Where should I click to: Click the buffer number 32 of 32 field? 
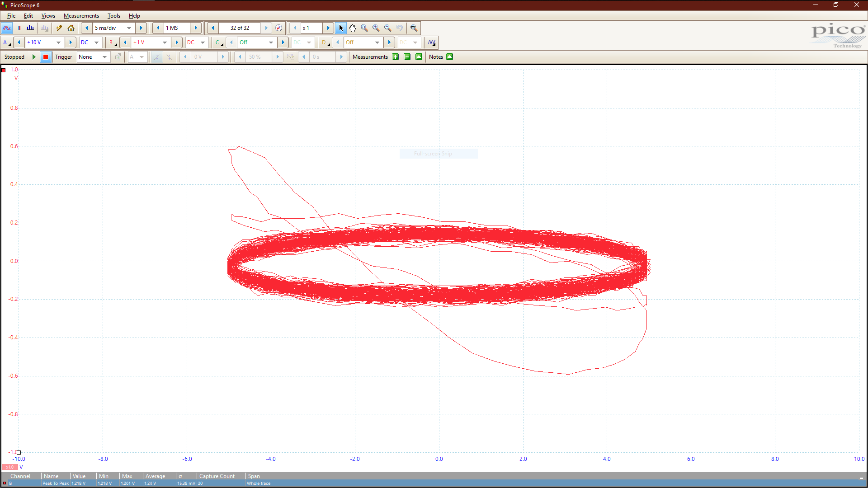coord(240,28)
